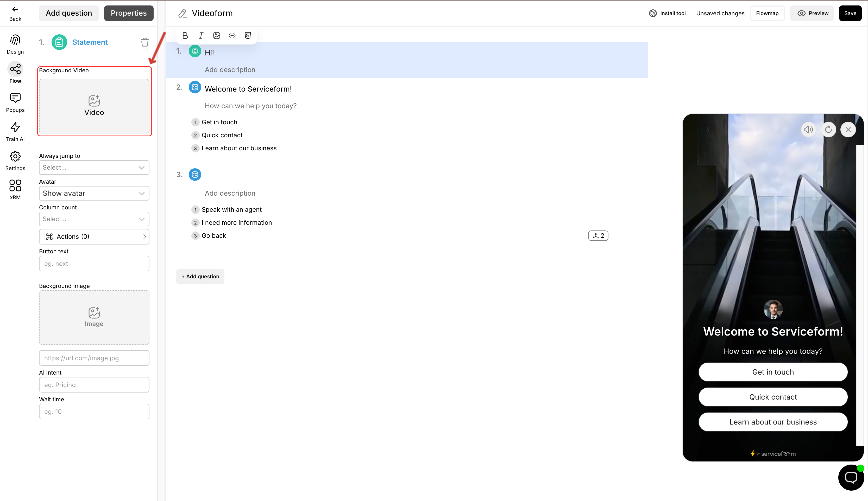Viewport: 868px width, 501px height.
Task: Click the pencil icon to rename Videoform
Action: point(183,14)
